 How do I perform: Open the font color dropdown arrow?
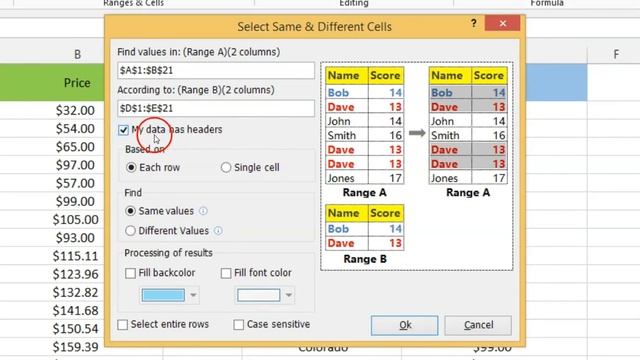[289, 295]
